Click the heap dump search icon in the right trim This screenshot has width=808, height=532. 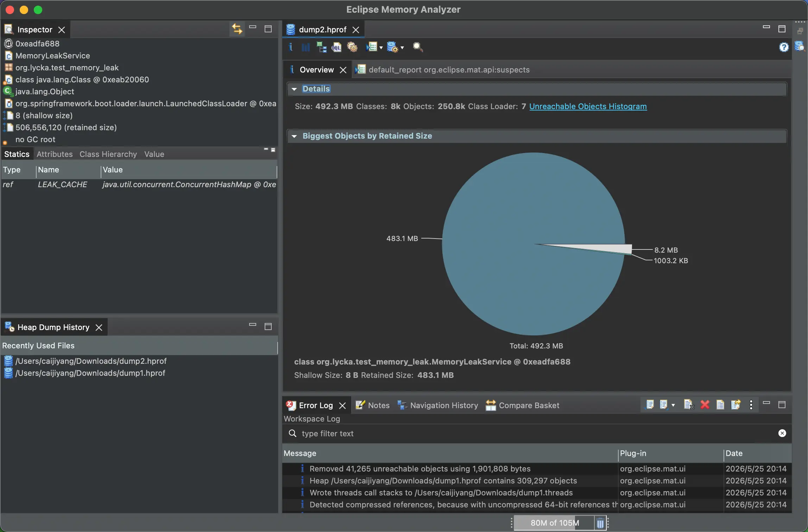(x=800, y=46)
